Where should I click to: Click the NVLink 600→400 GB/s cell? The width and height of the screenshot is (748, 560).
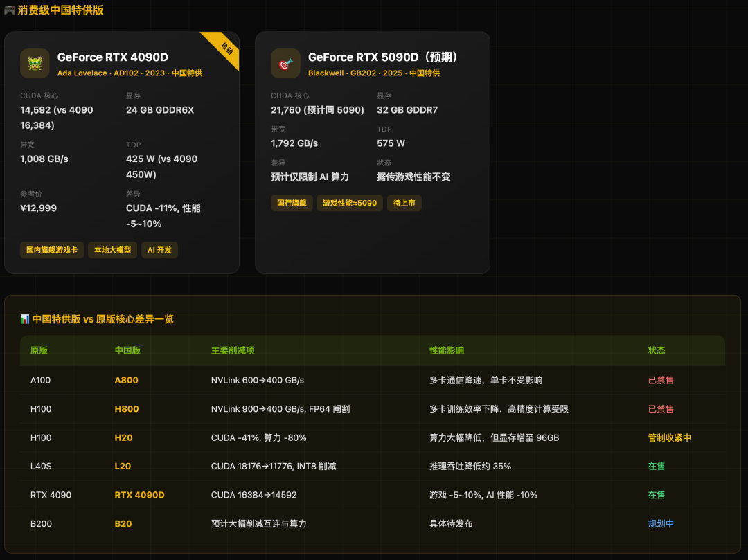click(258, 380)
